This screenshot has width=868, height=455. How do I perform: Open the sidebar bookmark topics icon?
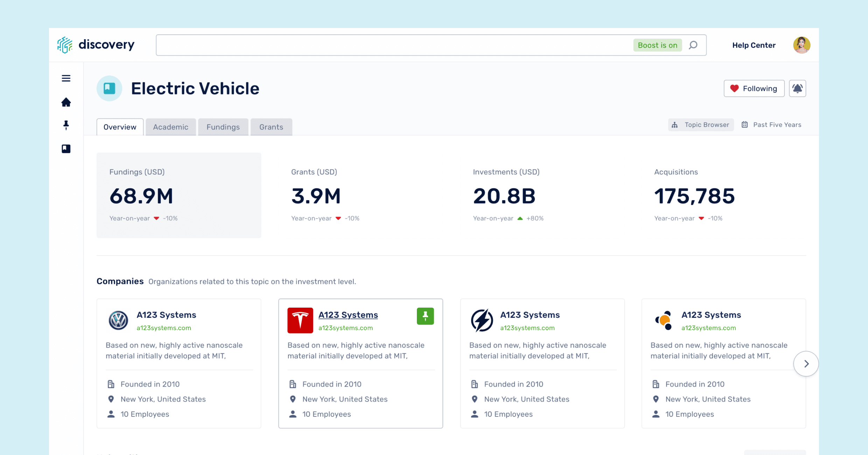click(66, 149)
